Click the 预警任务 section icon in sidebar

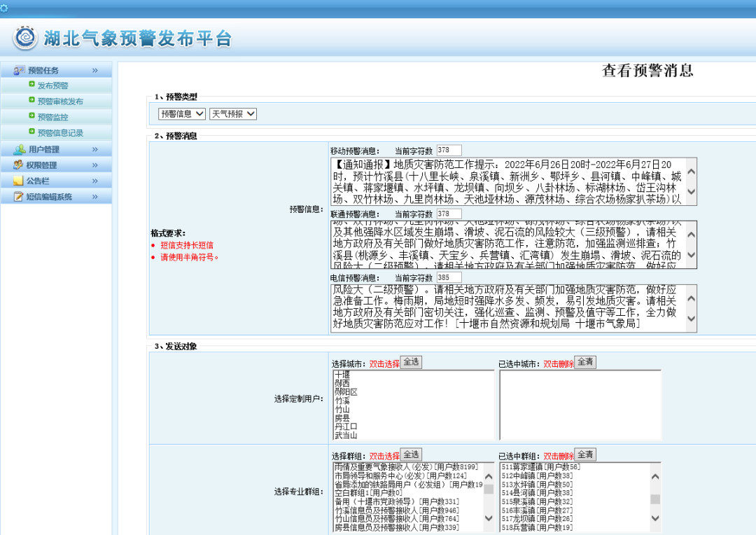point(19,70)
